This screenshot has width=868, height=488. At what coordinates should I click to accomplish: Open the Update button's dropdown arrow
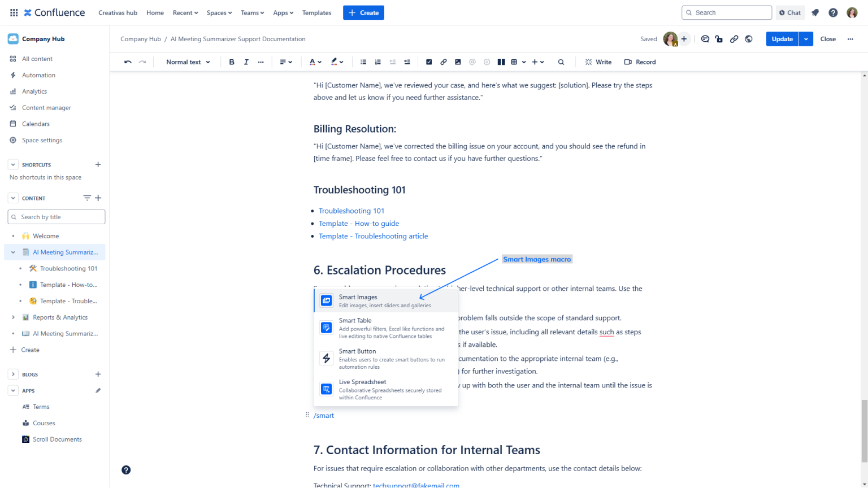tap(806, 38)
